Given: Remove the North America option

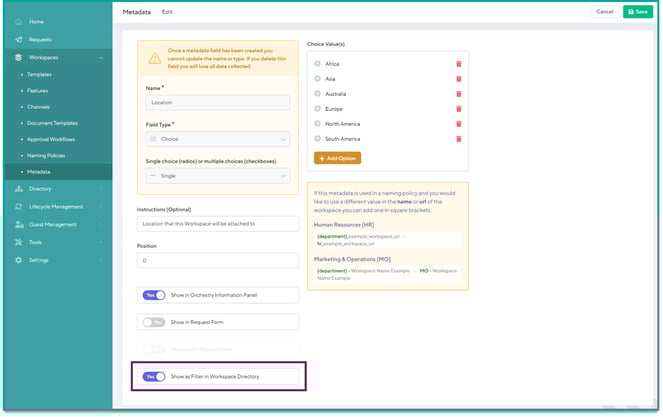Looking at the screenshot, I should click(x=459, y=124).
